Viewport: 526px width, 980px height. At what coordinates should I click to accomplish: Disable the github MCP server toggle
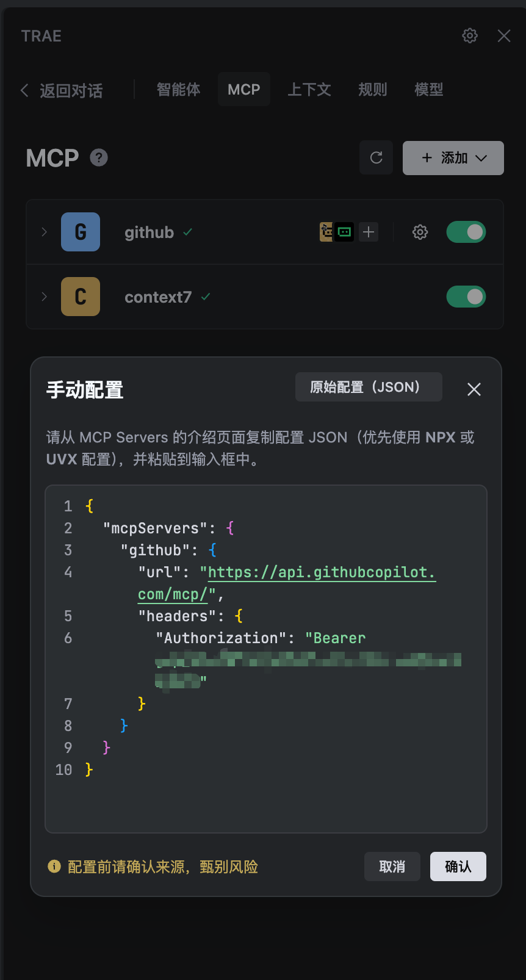[x=466, y=232]
